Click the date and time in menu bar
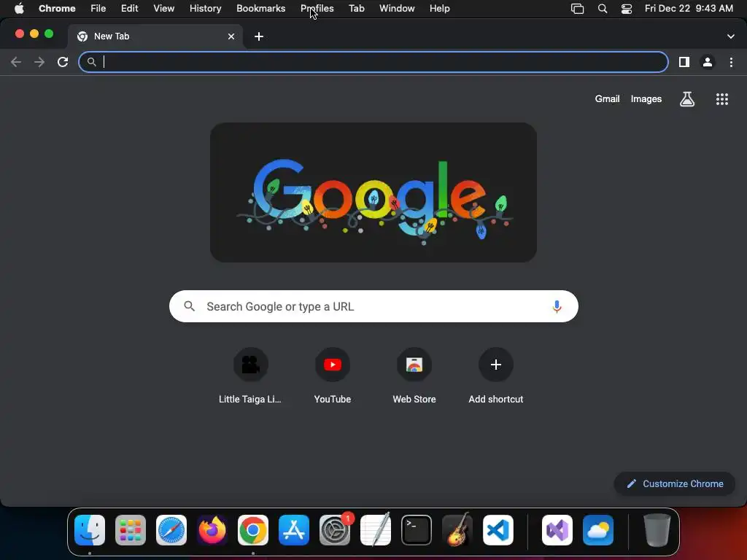This screenshot has height=560, width=747. 689,9
